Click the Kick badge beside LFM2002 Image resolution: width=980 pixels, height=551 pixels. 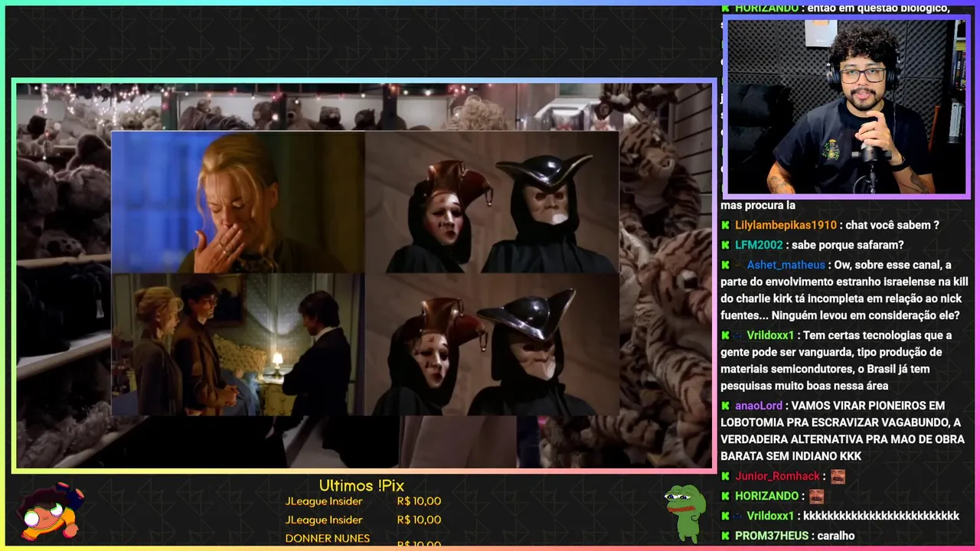[725, 245]
